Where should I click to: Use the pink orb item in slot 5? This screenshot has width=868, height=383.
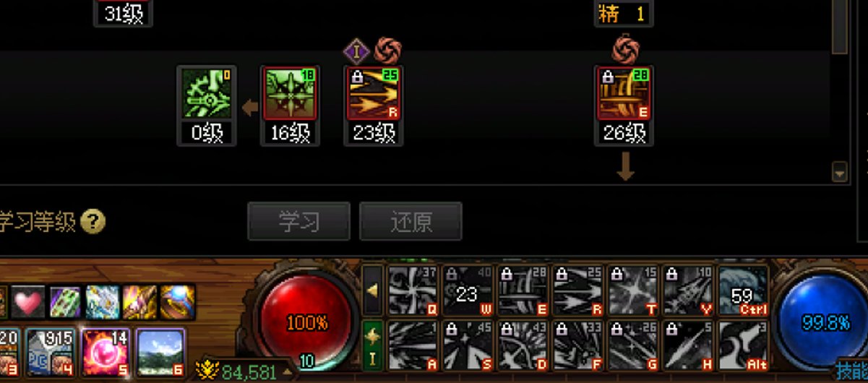point(105,352)
